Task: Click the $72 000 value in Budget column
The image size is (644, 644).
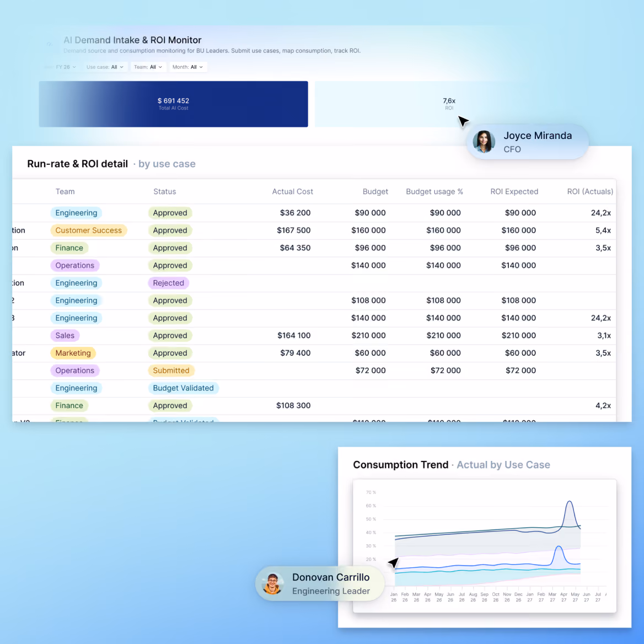Action: (371, 371)
